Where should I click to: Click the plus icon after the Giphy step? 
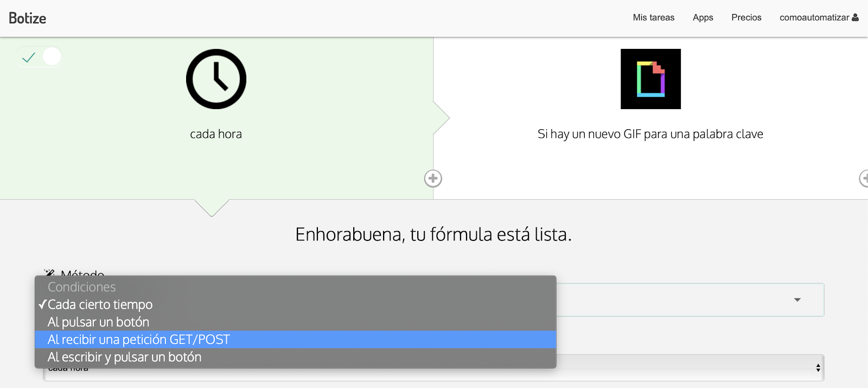pyautogui.click(x=864, y=179)
